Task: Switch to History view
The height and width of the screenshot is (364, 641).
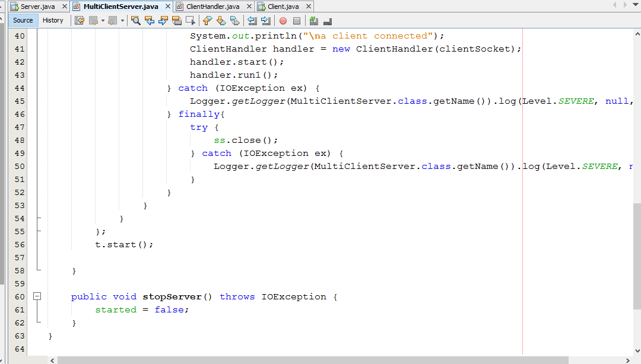Action: point(53,20)
